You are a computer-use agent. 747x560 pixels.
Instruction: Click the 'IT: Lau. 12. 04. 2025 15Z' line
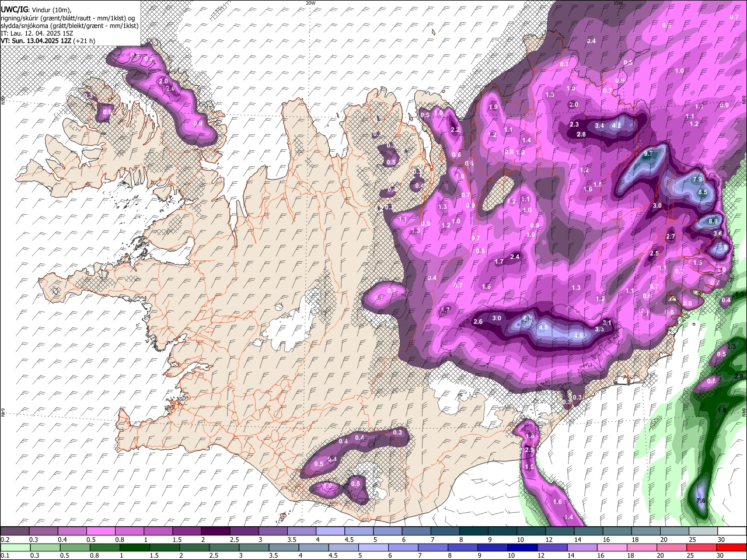pyautogui.click(x=37, y=33)
